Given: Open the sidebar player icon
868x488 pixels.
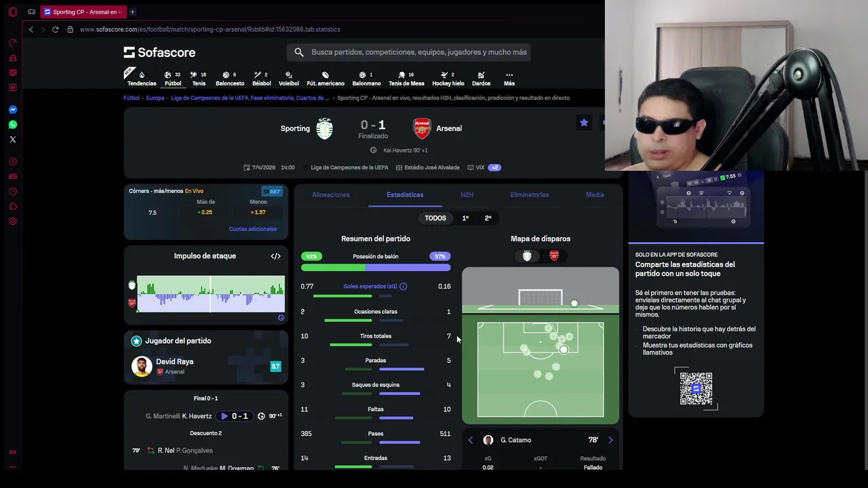Looking at the screenshot, I should tap(12, 161).
